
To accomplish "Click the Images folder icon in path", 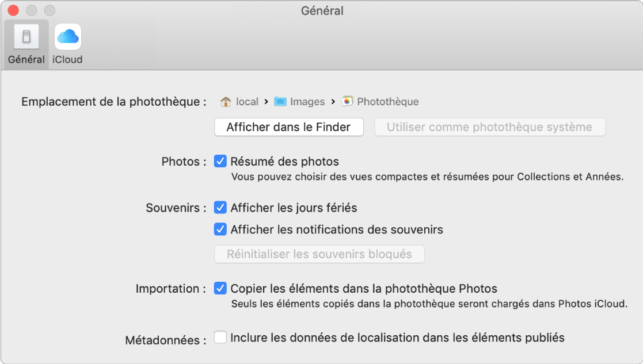I will (280, 102).
